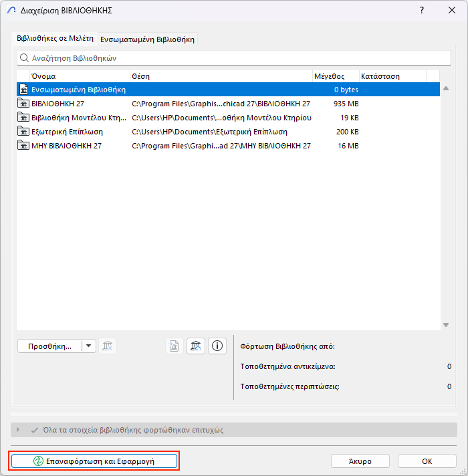Click Επαναφόρτωση και Εφαρμογή button
This screenshot has height=476, width=468.
pos(94,461)
